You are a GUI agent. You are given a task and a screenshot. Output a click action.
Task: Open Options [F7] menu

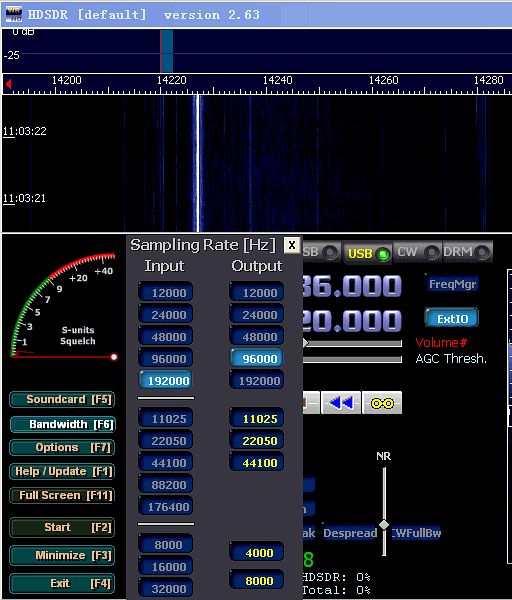click(62, 447)
